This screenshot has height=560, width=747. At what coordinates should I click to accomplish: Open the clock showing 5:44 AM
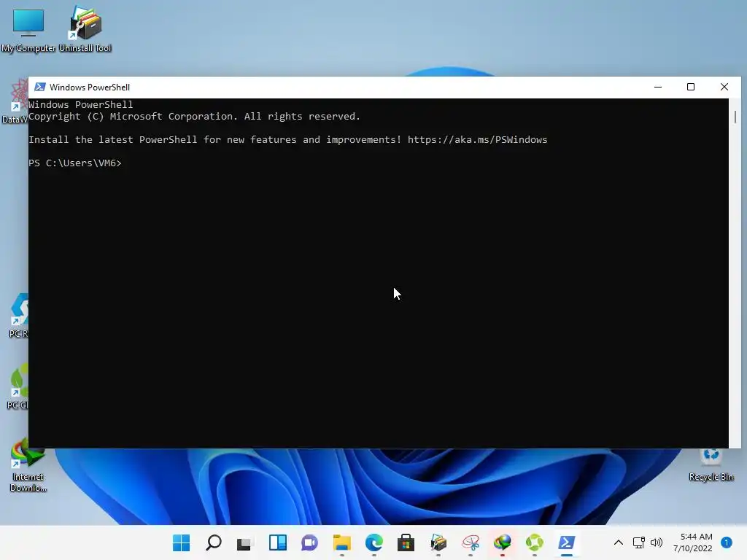tap(693, 542)
